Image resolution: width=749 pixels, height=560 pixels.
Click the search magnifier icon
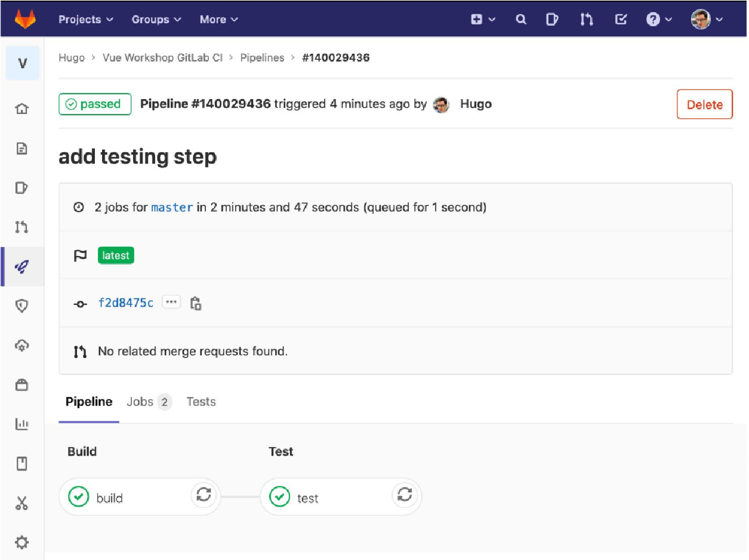[521, 19]
